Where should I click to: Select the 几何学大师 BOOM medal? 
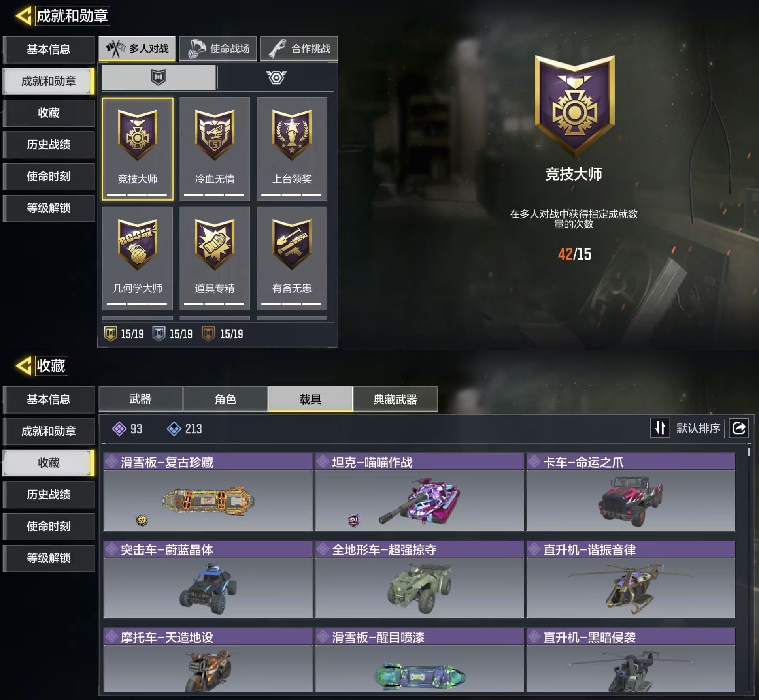pyautogui.click(x=138, y=258)
